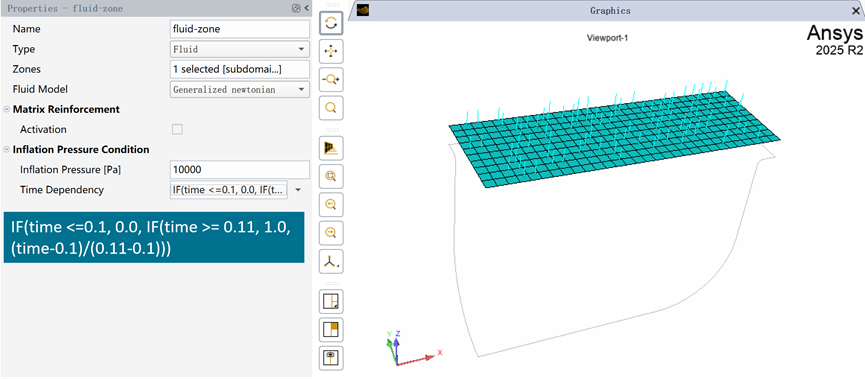The height and width of the screenshot is (379, 865).
Task: Open the viewport layout options icon
Action: pyautogui.click(x=331, y=301)
